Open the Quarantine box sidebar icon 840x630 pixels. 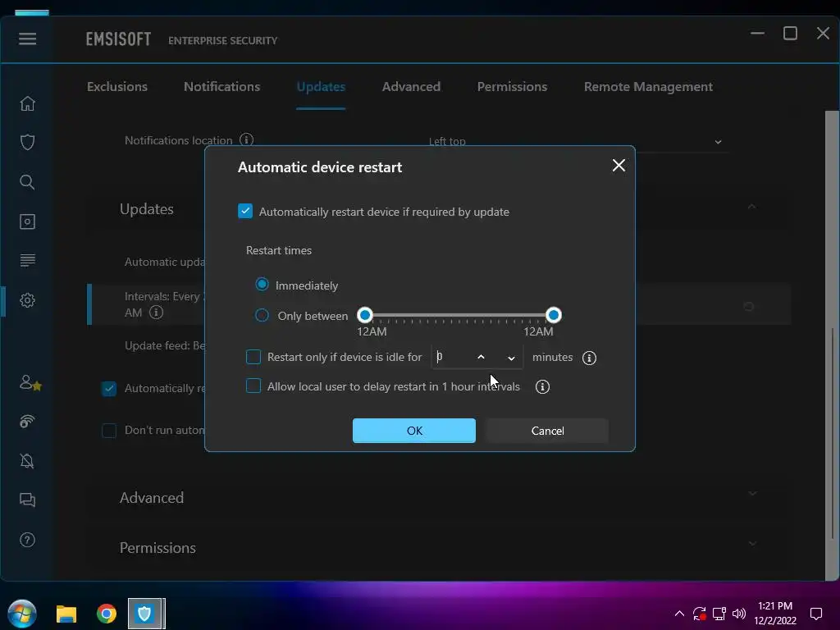[27, 221]
